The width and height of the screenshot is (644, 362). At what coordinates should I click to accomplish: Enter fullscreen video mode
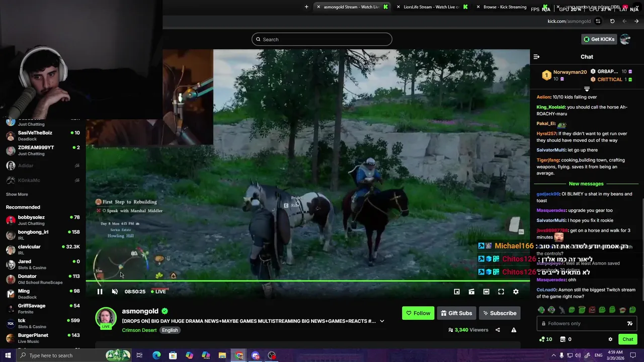coord(501,292)
